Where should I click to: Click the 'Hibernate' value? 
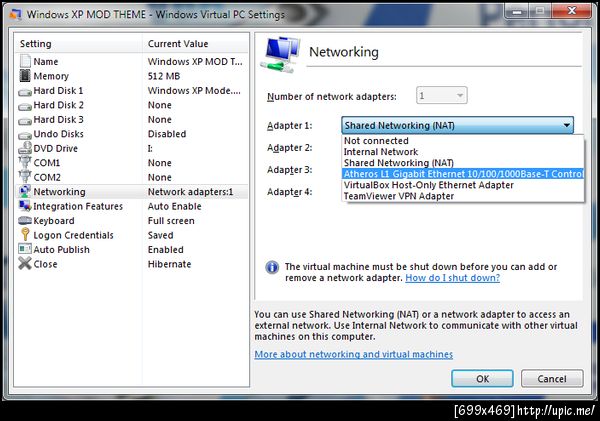pos(169,264)
